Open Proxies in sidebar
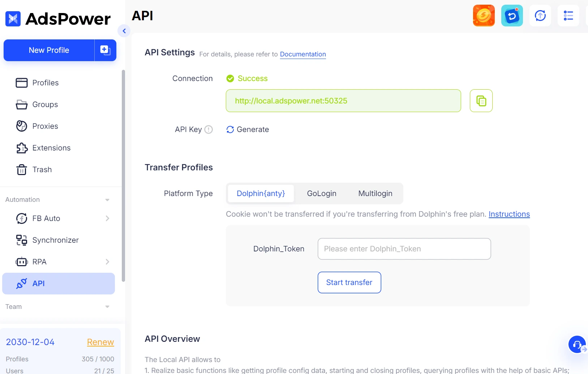Viewport: 588px width, 374px height. click(45, 126)
